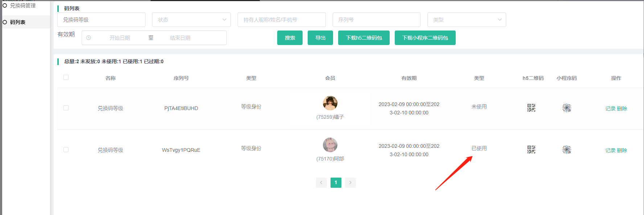Viewport: 644px width, 215px height.
Task: Click h5 QR code icon for WsTvgy1PQRuE
Action: click(531, 150)
